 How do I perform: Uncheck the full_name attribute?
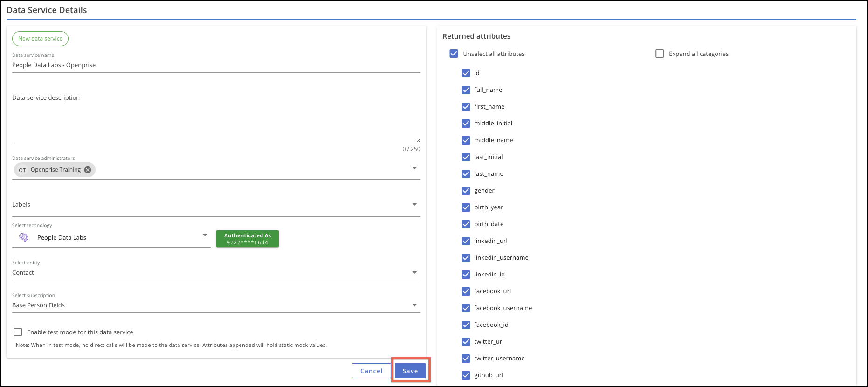(x=466, y=90)
